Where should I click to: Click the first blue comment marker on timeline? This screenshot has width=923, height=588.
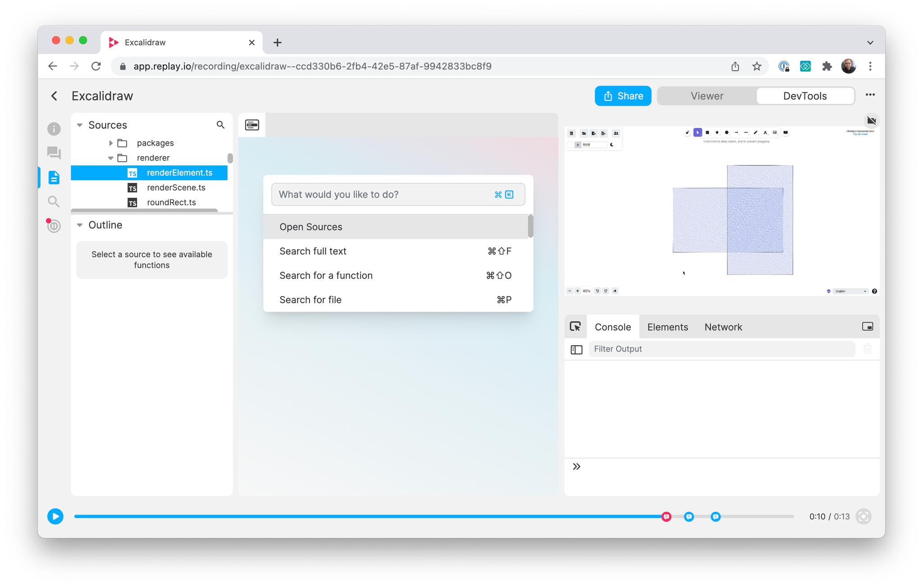(x=689, y=517)
